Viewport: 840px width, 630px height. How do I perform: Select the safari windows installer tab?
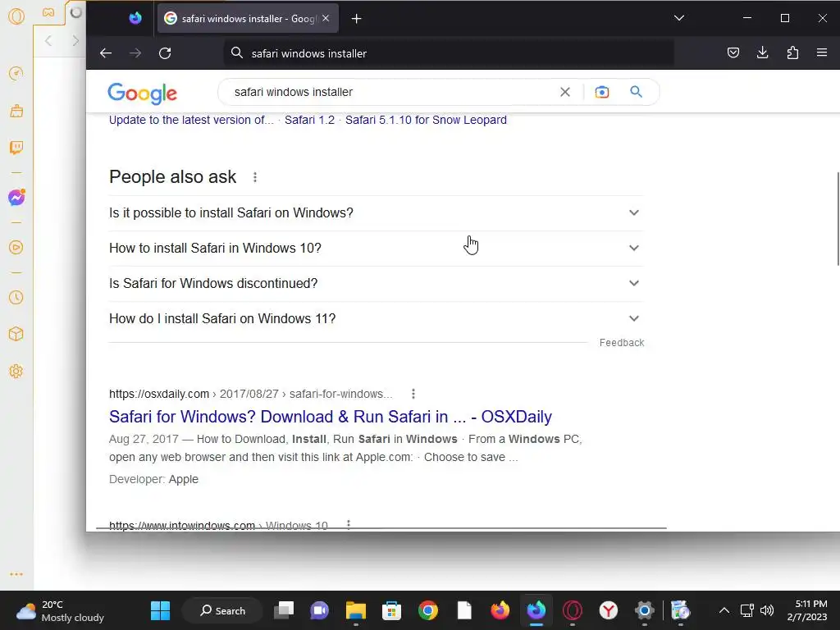pyautogui.click(x=248, y=19)
